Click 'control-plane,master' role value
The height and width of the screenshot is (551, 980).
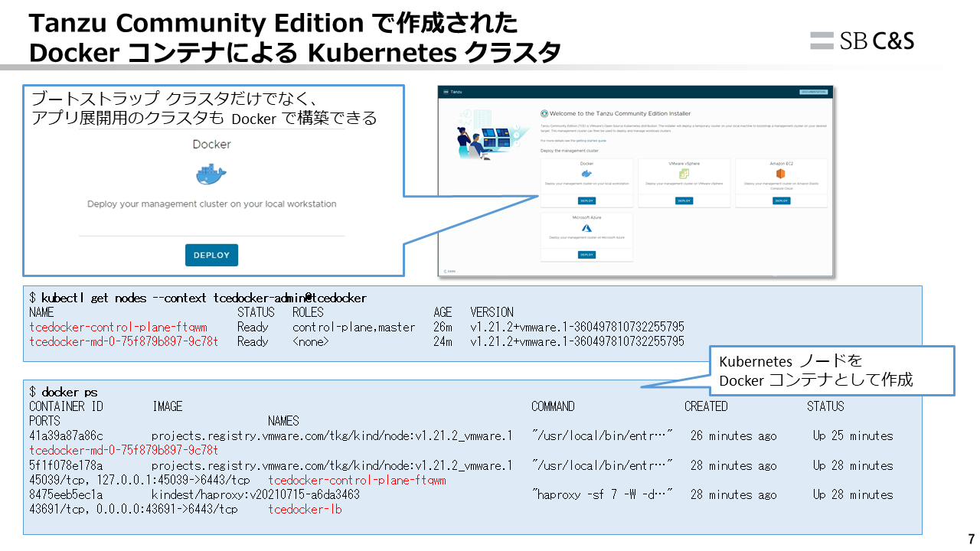354,327
